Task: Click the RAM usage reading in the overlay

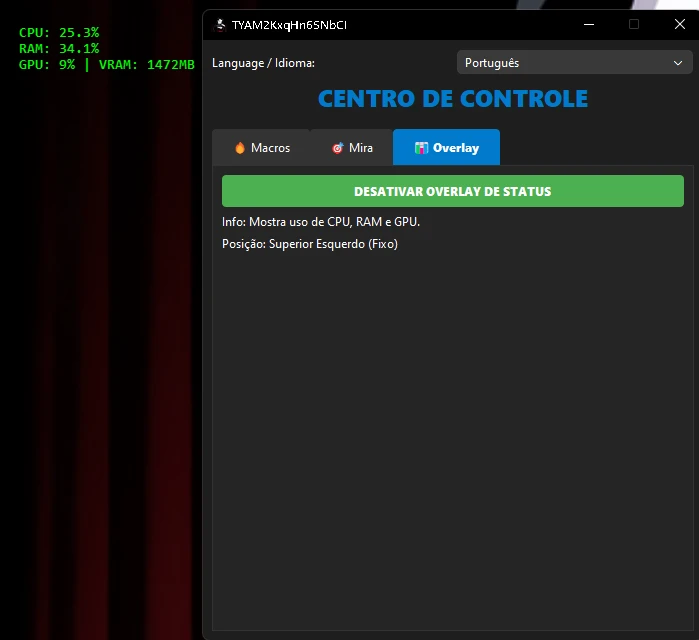Action: tap(59, 48)
